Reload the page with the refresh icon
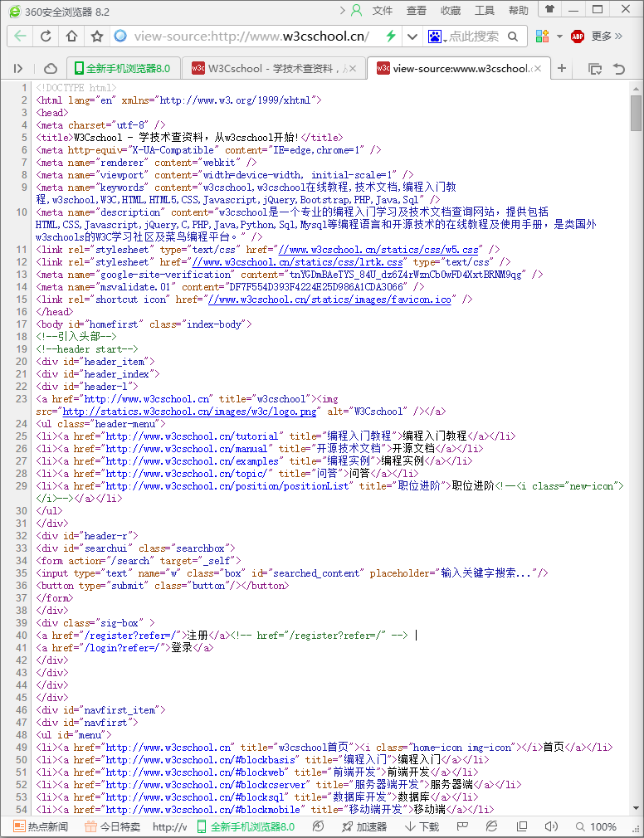Image resolution: width=644 pixels, height=838 pixels. [x=46, y=37]
